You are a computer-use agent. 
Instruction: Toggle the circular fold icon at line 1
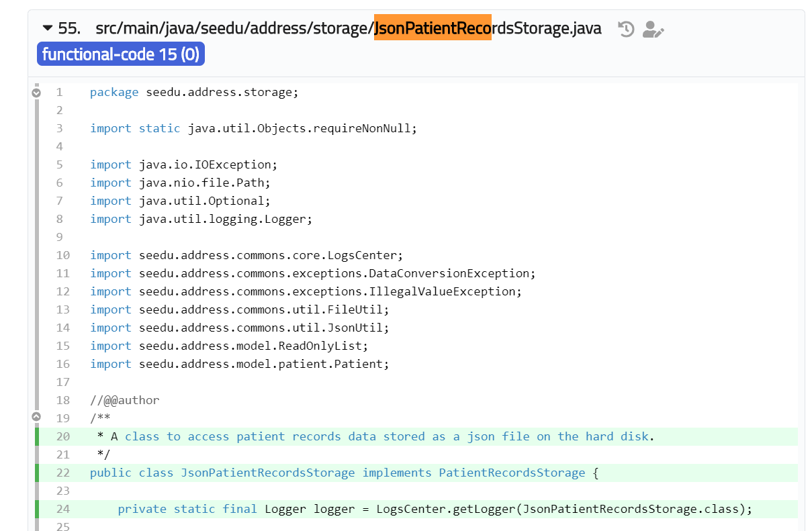(x=37, y=91)
